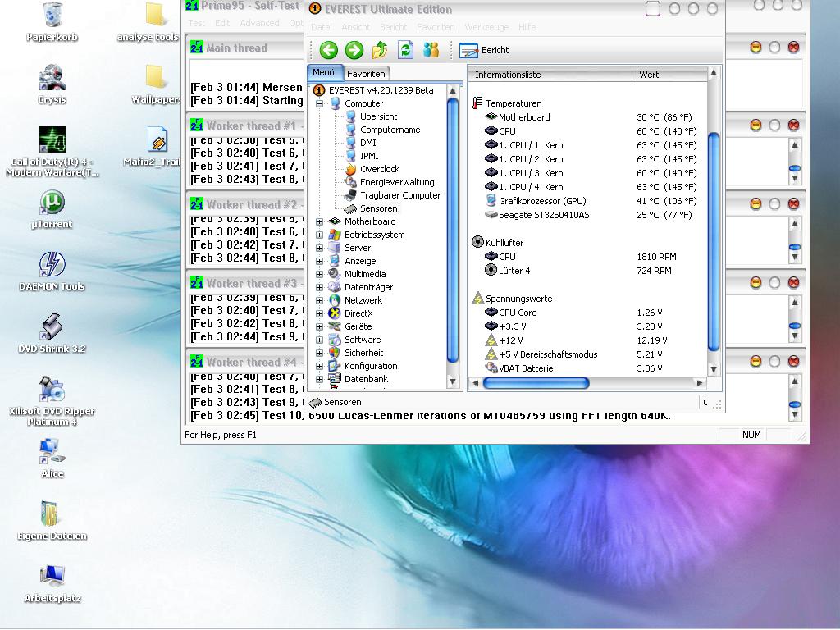The image size is (840, 630).
Task: Click the Spannungswerte warning icon
Action: [x=477, y=298]
